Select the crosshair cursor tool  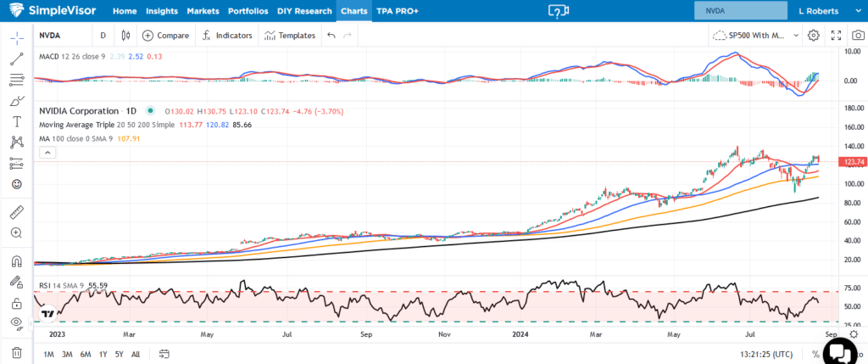coord(16,38)
